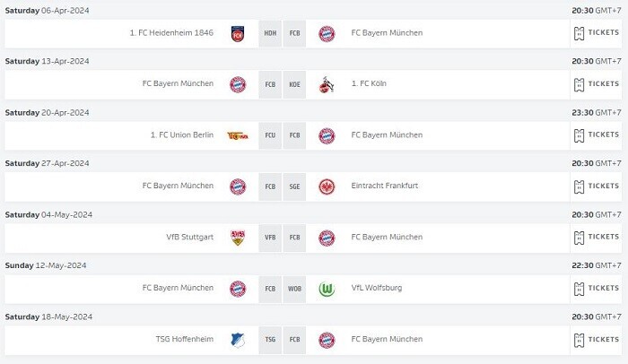Click the Eintracht Frankfurt eagle crest
Viewport: 628px width, 364px height.
click(327, 186)
